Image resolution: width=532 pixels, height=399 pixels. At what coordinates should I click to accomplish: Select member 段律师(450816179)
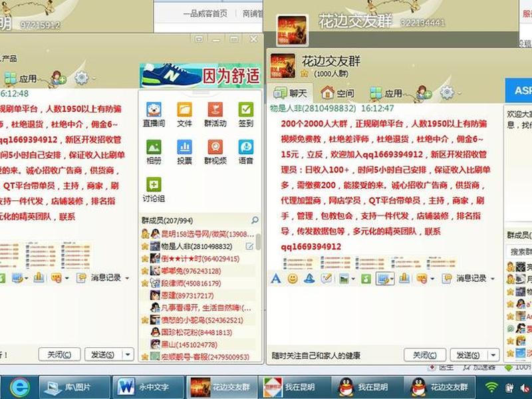point(197,283)
